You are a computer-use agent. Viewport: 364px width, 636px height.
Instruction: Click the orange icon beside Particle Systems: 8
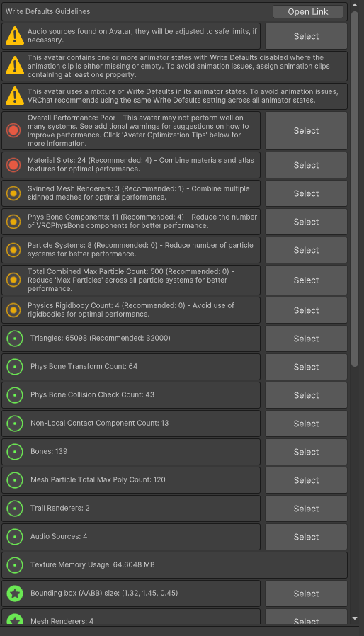pos(13,250)
